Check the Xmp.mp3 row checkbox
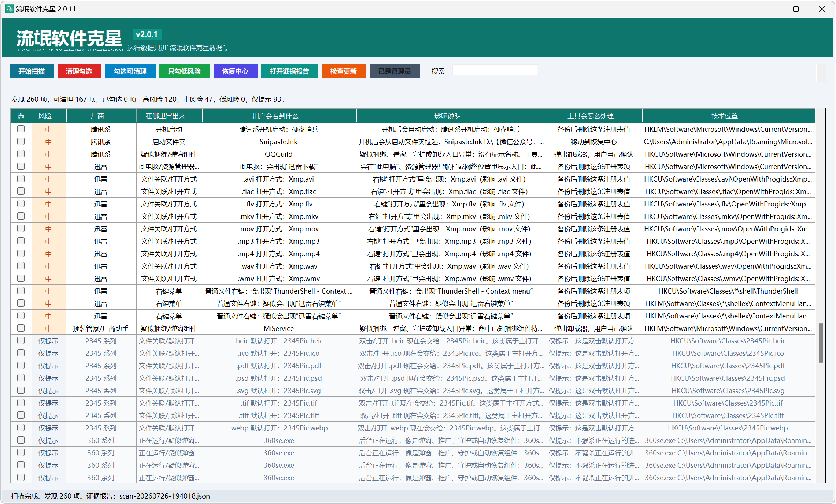The width and height of the screenshot is (836, 504). click(21, 241)
